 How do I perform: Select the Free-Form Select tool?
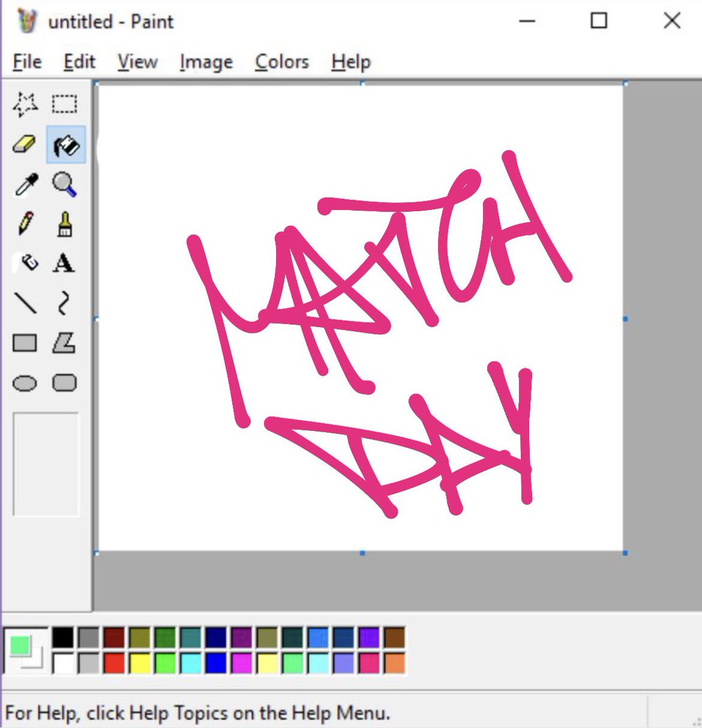click(x=25, y=104)
